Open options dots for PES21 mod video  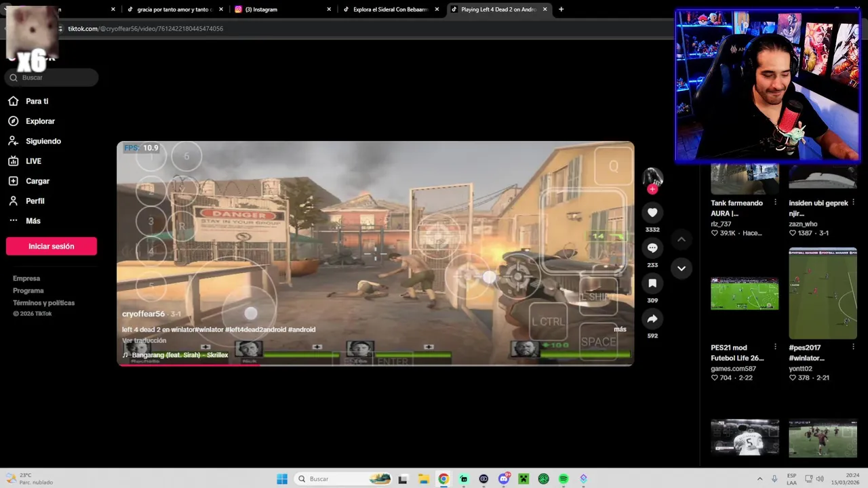point(775,347)
